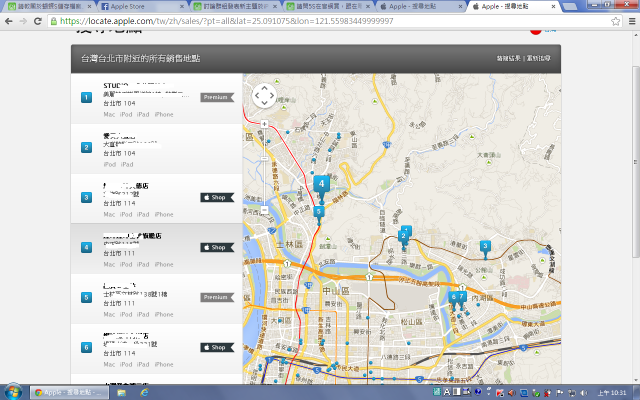Select map marker number 5
This screenshot has width=640, height=400.
[x=319, y=213]
